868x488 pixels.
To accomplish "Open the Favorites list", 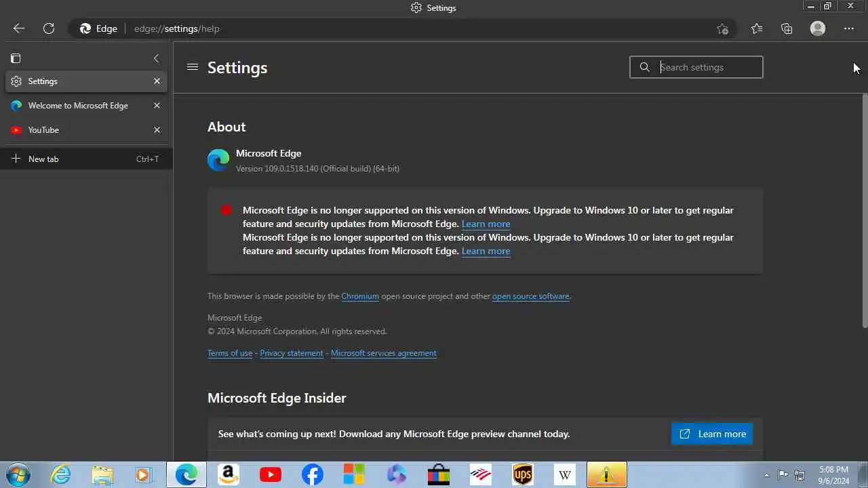I will tap(757, 28).
